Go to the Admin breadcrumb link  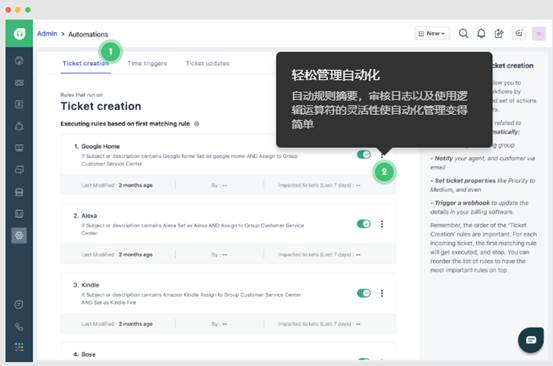pos(47,33)
